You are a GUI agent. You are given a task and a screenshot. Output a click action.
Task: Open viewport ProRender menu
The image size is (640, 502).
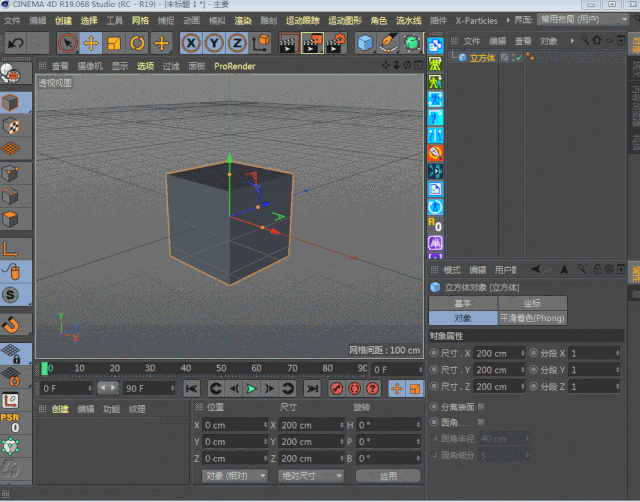click(235, 66)
